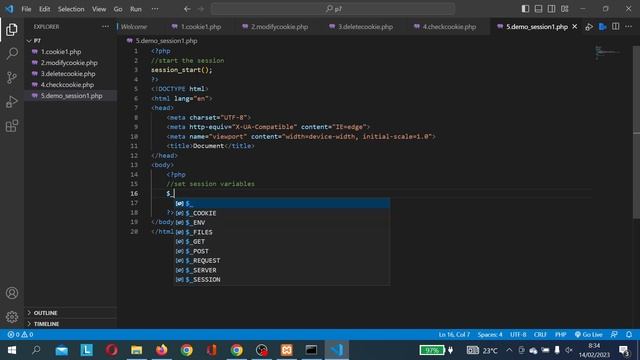Open 2.modifycookie.php in the explorer
Viewport: 640px width, 360px height.
click(x=69, y=63)
